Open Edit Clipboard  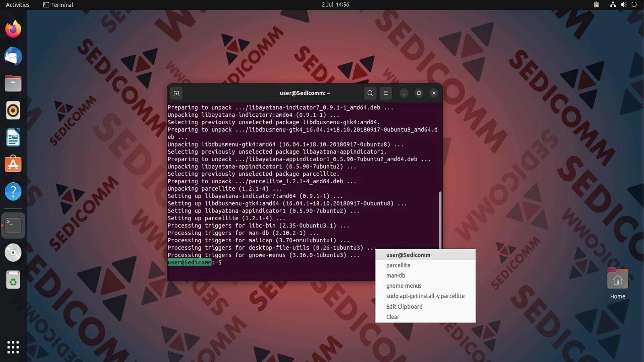(x=425, y=307)
